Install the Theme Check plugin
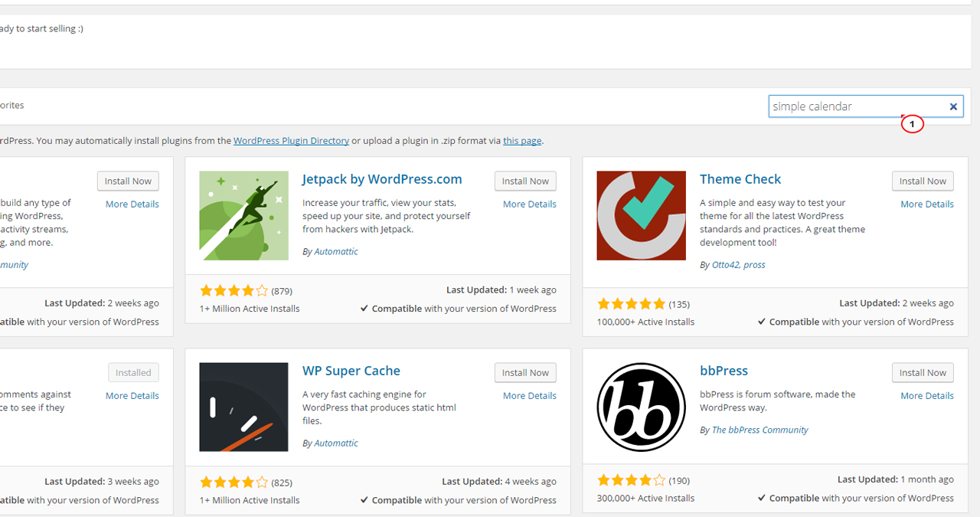The width and height of the screenshot is (980, 517). coord(923,182)
